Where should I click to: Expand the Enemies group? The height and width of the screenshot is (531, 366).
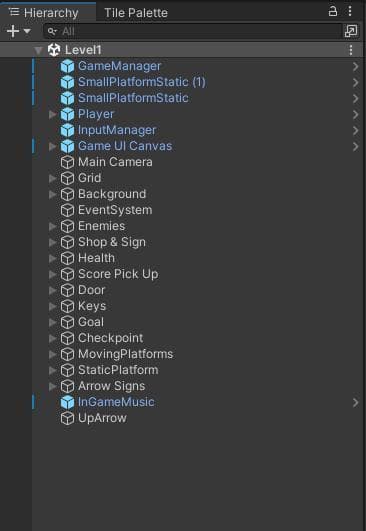52,226
